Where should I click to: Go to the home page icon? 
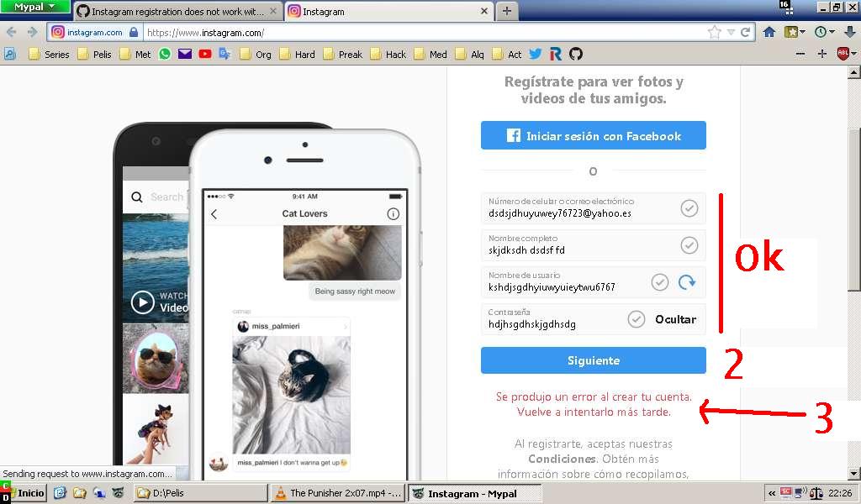769,33
